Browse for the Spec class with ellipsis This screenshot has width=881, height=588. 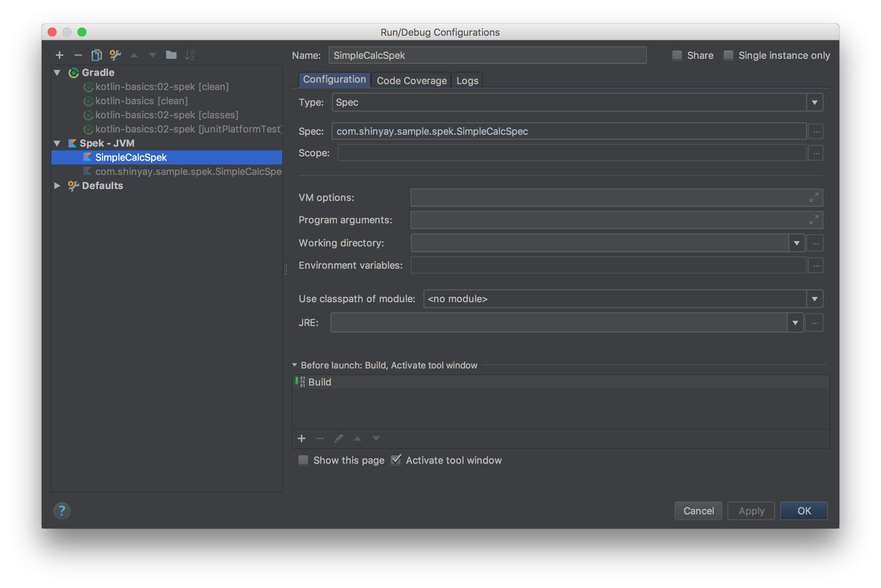pyautogui.click(x=816, y=132)
